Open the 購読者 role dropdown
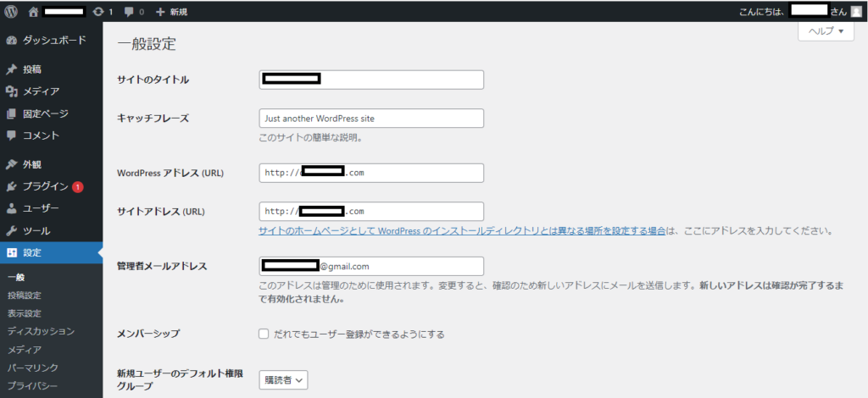The width and height of the screenshot is (868, 398). [x=283, y=379]
